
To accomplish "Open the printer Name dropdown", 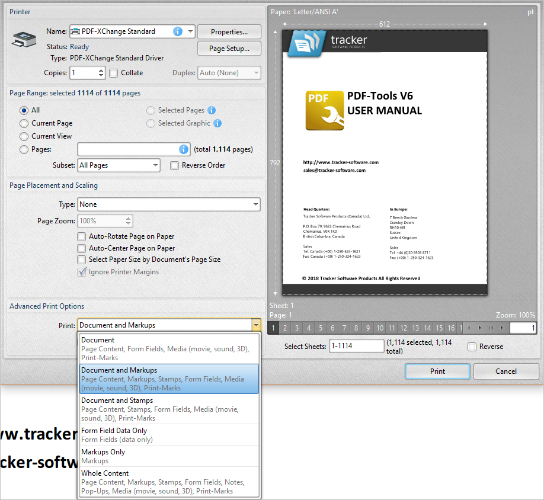I will (x=190, y=32).
